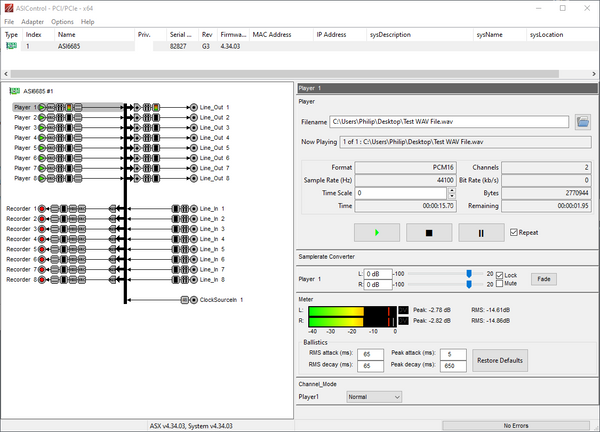Screen dimensions: 600x432
Task: Click the Line_Out 1 round connector icon
Action: (194, 108)
